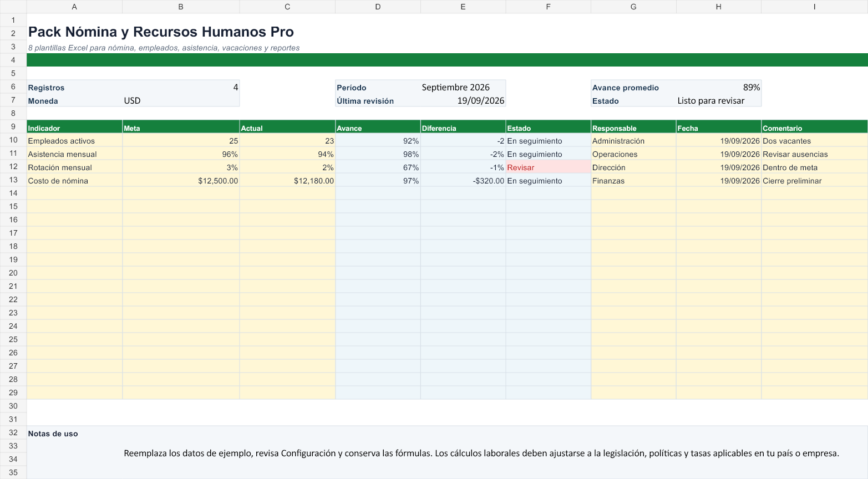The image size is (868, 479).
Task: Select the title cell 'Pack Nómina y Recursos Humanos Pro'
Action: 161,32
